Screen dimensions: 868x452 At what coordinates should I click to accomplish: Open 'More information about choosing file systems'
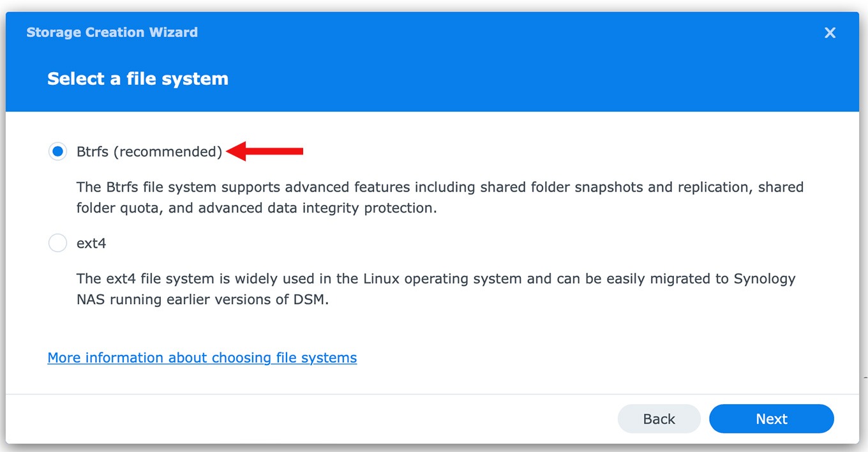point(202,358)
